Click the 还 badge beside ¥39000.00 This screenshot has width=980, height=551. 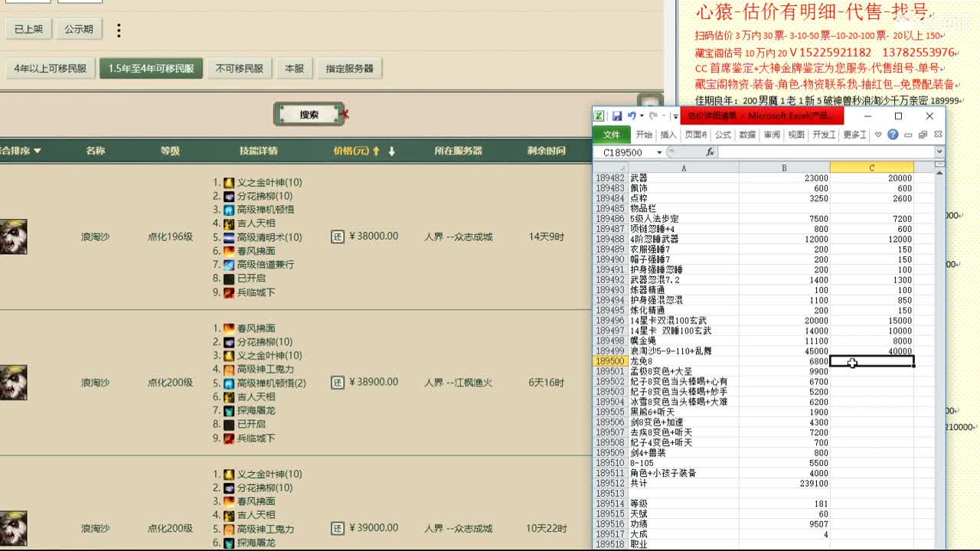(338, 528)
